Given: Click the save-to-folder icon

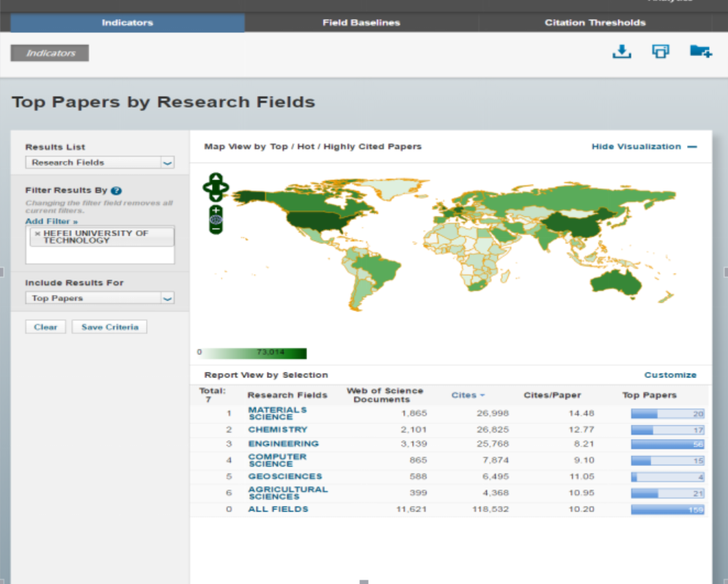Looking at the screenshot, I should [x=700, y=52].
